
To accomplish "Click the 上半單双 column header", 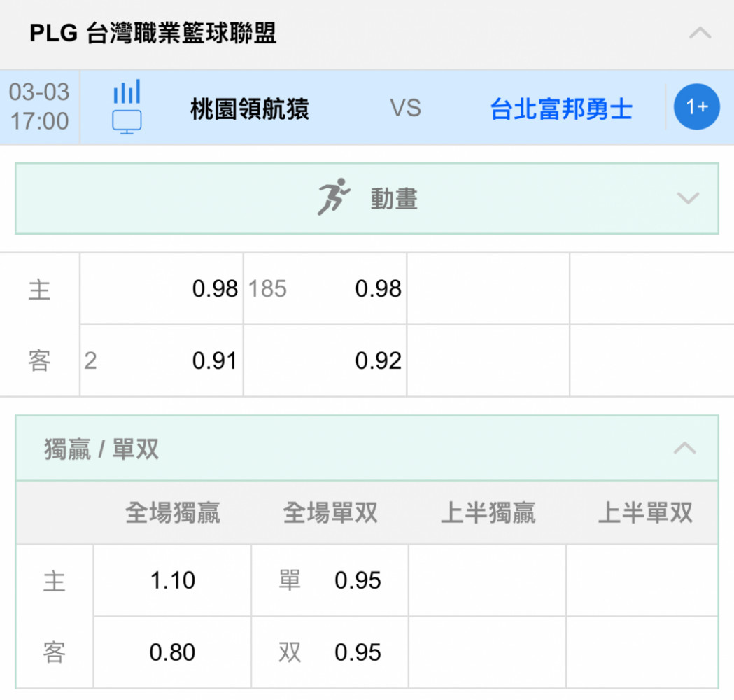I will click(646, 512).
